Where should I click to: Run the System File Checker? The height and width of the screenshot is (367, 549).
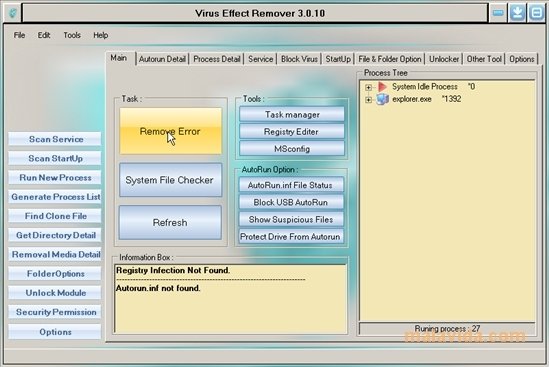pos(170,180)
